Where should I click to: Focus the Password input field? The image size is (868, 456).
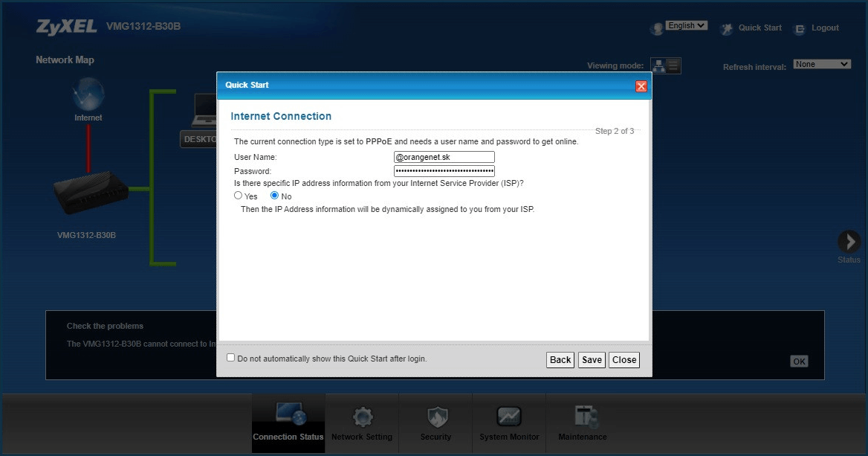click(444, 170)
